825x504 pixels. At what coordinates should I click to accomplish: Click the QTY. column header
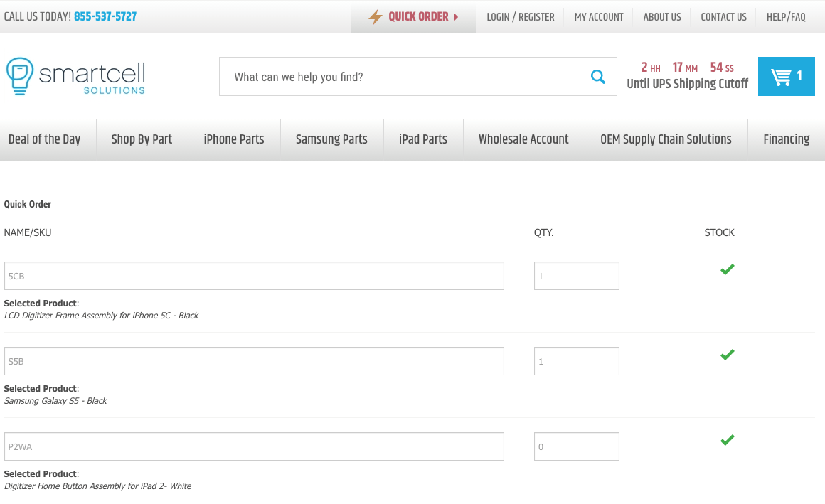(543, 232)
